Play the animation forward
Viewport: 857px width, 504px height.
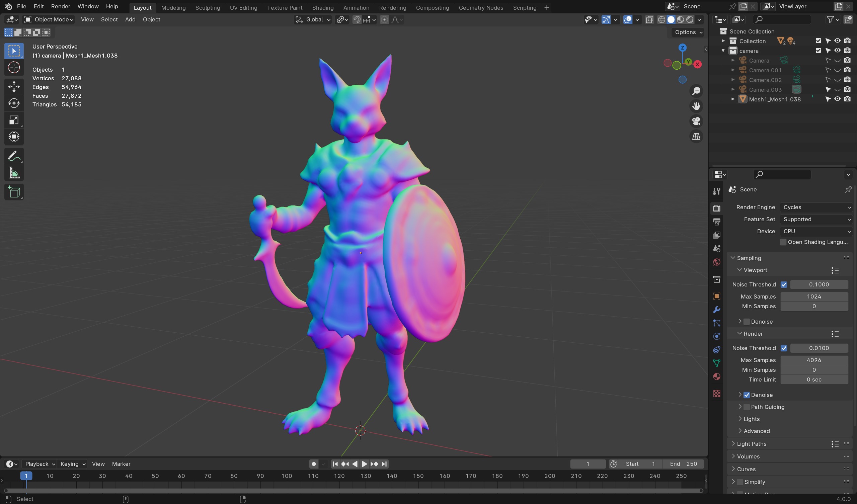(364, 464)
